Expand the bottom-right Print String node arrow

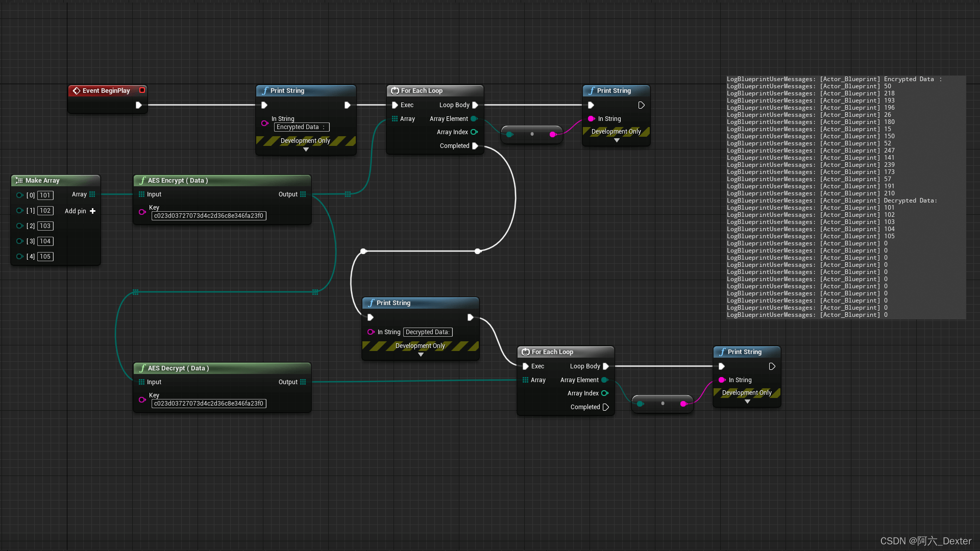pyautogui.click(x=747, y=402)
